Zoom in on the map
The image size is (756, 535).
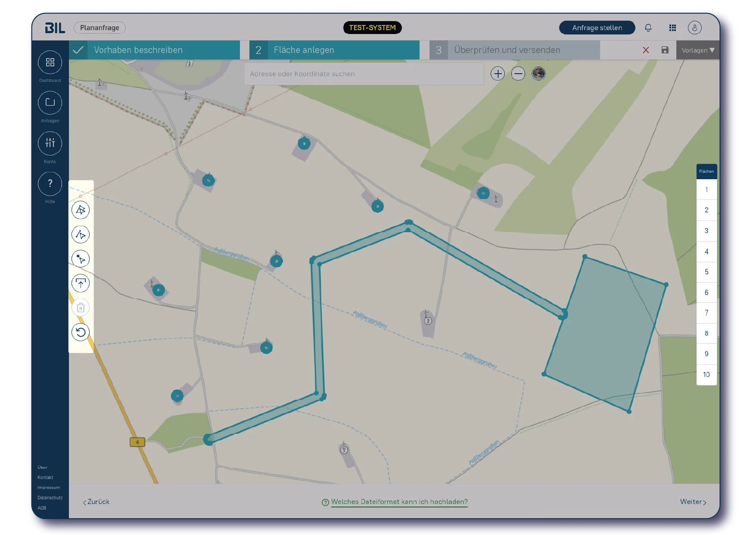pyautogui.click(x=498, y=74)
